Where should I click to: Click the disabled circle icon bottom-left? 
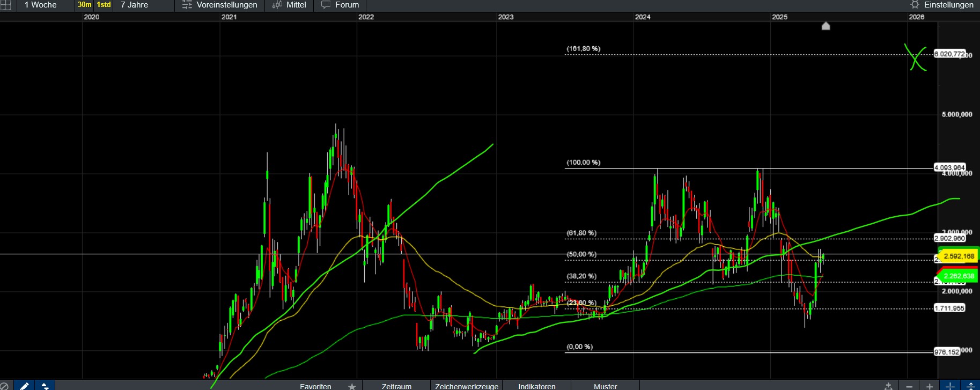click(5, 386)
